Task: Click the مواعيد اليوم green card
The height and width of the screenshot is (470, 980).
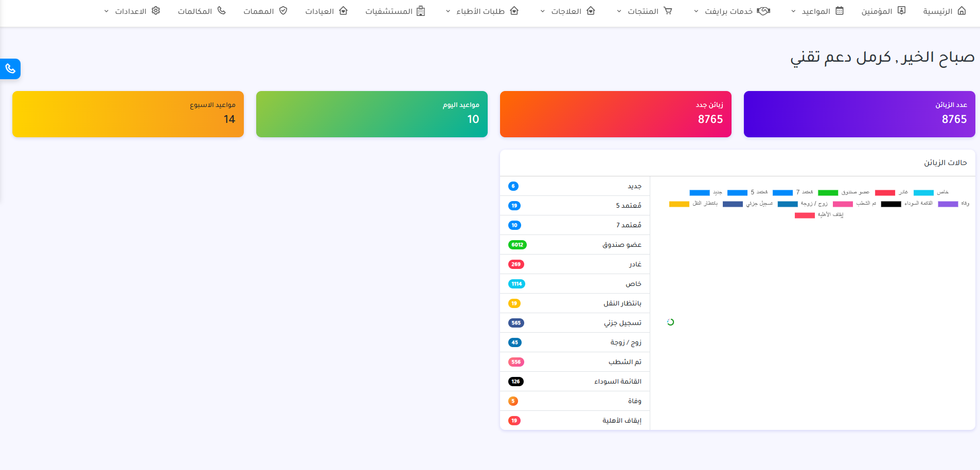Action: point(371,114)
